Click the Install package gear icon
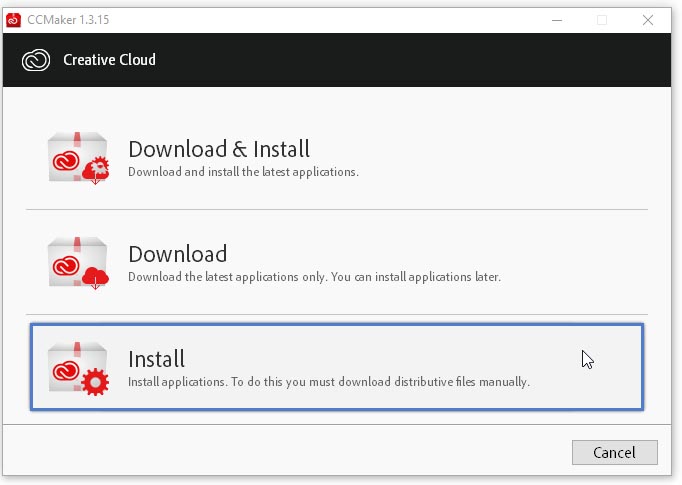 coord(78,368)
